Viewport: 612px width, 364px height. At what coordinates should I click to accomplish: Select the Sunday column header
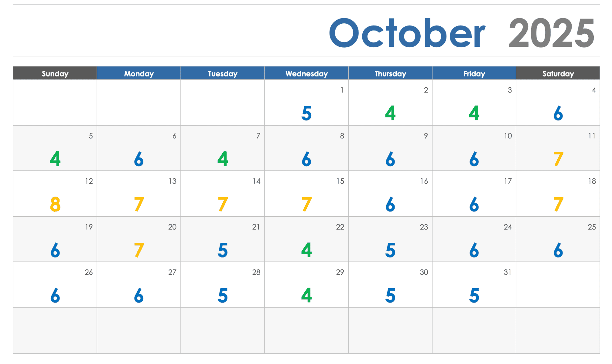tap(55, 73)
